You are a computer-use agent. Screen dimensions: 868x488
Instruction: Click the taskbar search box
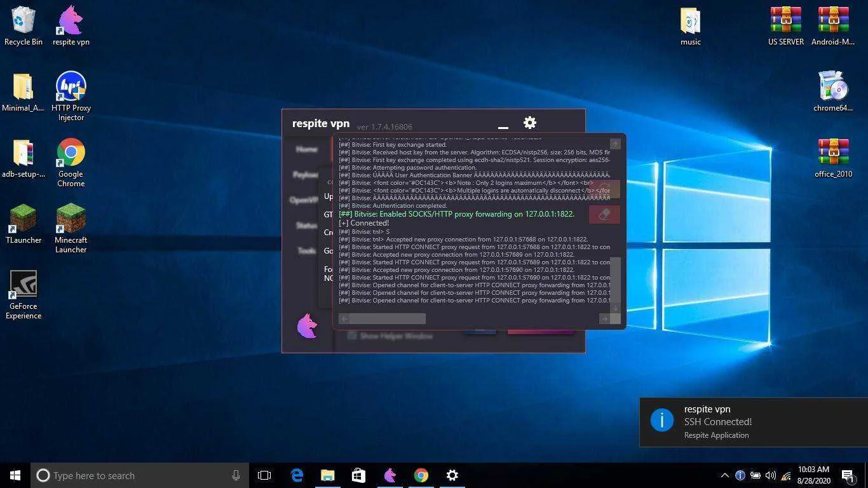pos(140,475)
